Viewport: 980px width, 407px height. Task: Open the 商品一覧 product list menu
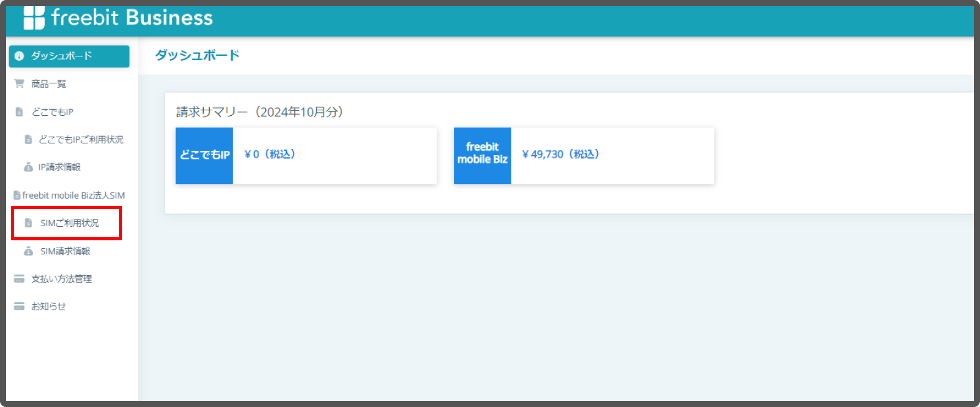click(49, 83)
